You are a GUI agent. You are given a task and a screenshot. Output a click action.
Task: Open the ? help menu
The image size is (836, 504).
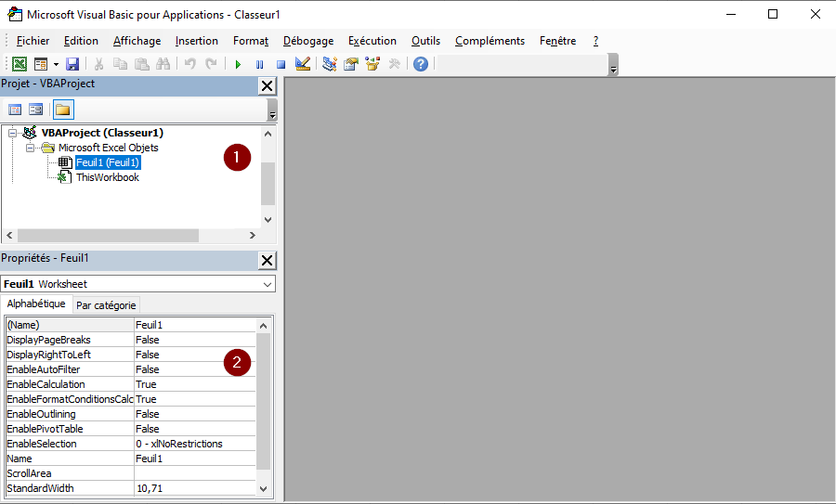[595, 41]
